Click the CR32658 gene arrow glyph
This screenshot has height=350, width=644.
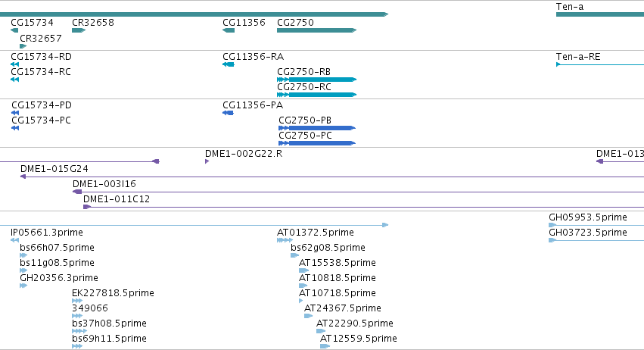tap(79, 30)
